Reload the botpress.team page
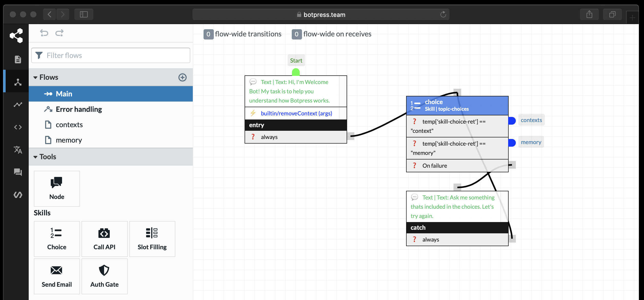 point(443,14)
